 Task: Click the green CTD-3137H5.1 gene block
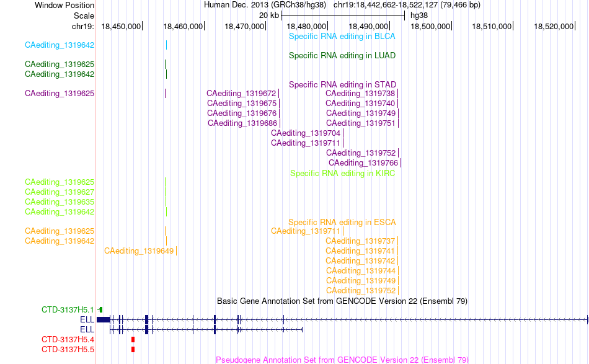[100, 310]
